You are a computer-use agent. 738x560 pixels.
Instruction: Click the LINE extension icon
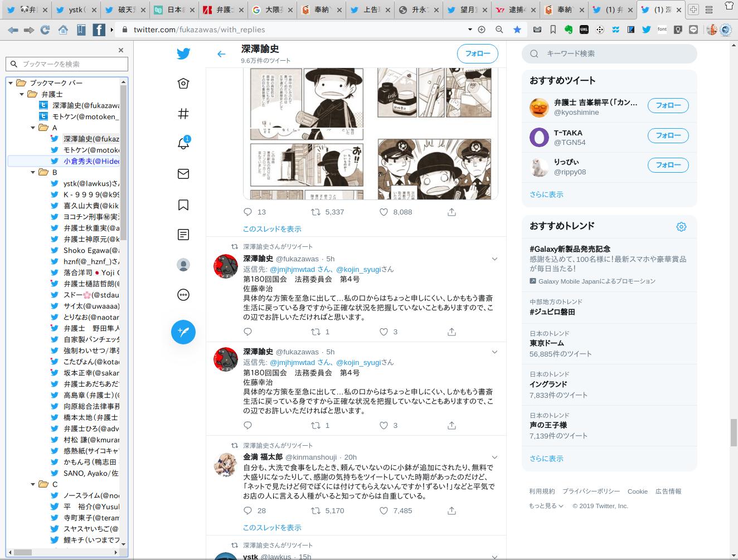click(693, 30)
